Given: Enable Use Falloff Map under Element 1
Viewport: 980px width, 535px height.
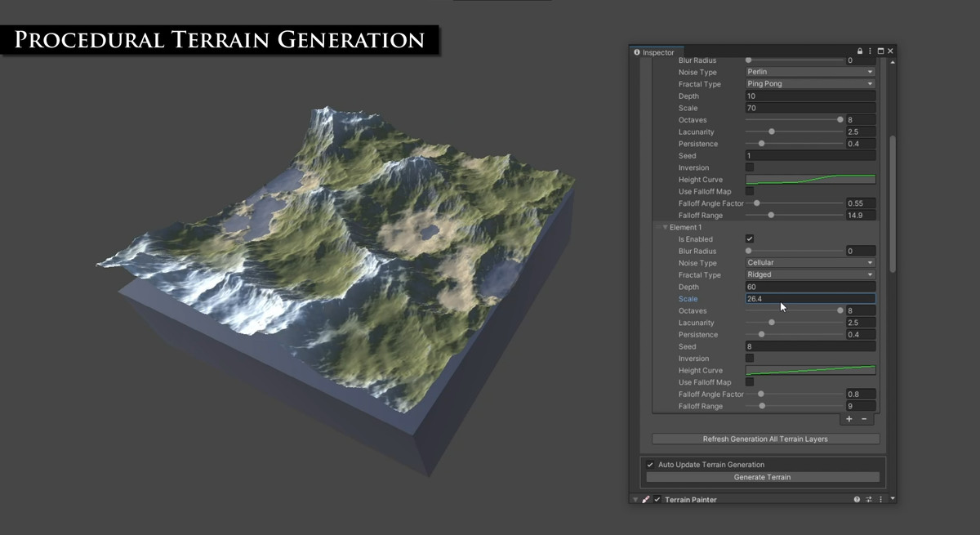Looking at the screenshot, I should point(750,382).
